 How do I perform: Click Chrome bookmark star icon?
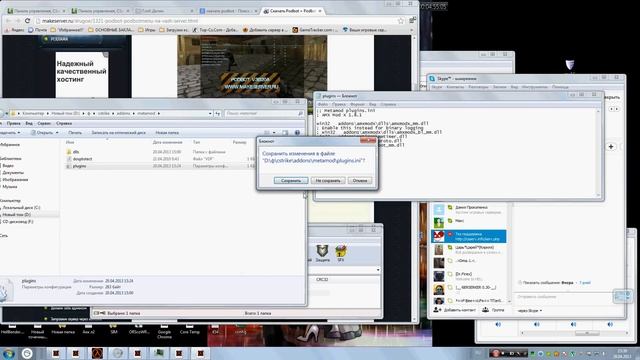point(400,21)
